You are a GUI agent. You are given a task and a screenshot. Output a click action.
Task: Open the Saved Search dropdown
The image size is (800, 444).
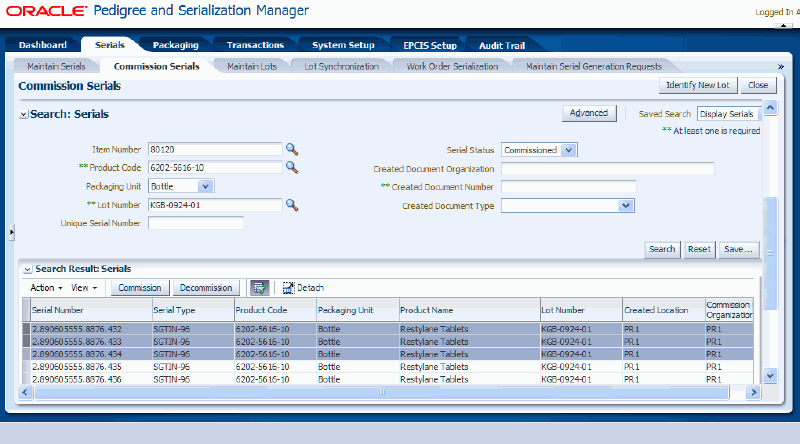[x=729, y=114]
